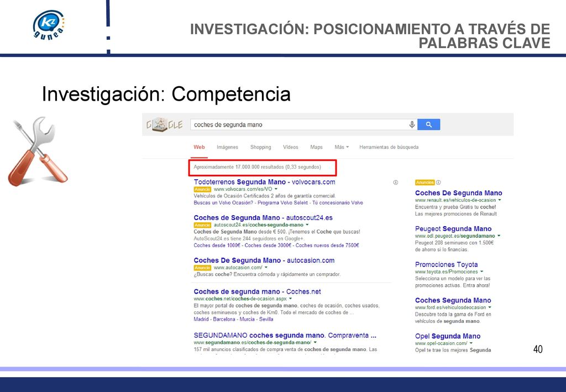Click 'Tú concesionario Volvo' sitelink
Image resolution: width=566 pixels, height=392 pixels.
tap(338, 202)
